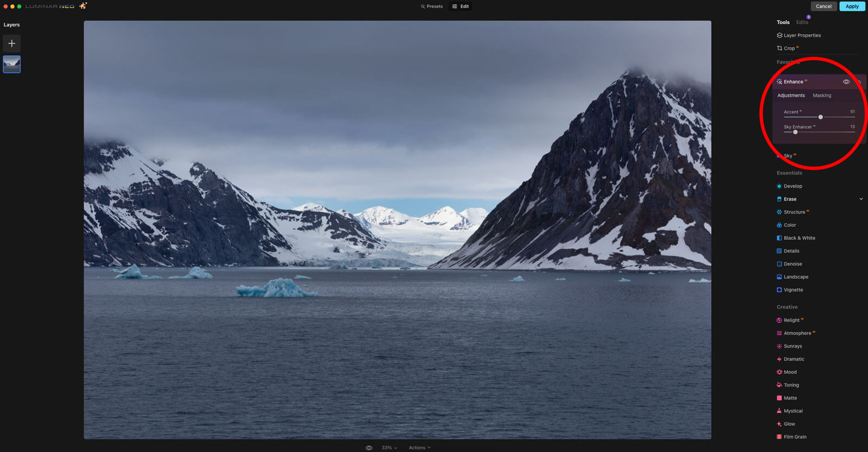Open the Actions dropdown menu
The width and height of the screenshot is (868, 452).
[x=419, y=448]
